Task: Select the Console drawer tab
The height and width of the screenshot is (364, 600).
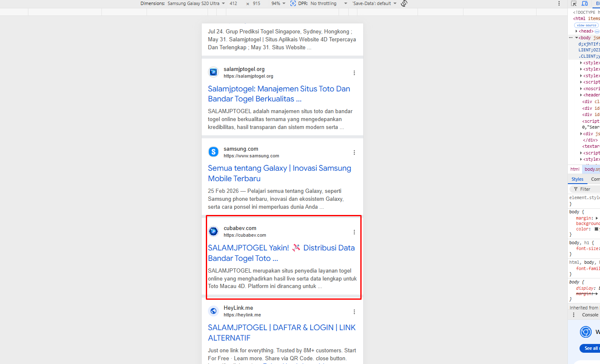Action: click(x=590, y=315)
